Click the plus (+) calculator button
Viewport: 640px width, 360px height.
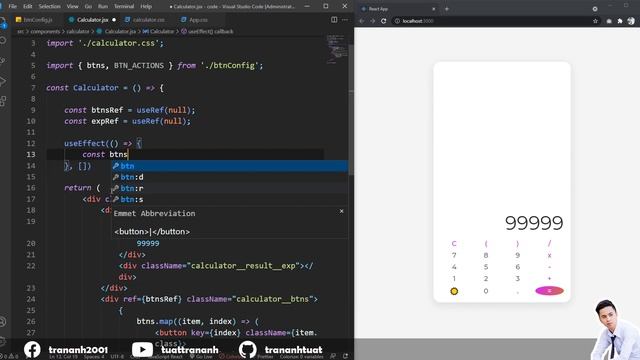pos(549,278)
